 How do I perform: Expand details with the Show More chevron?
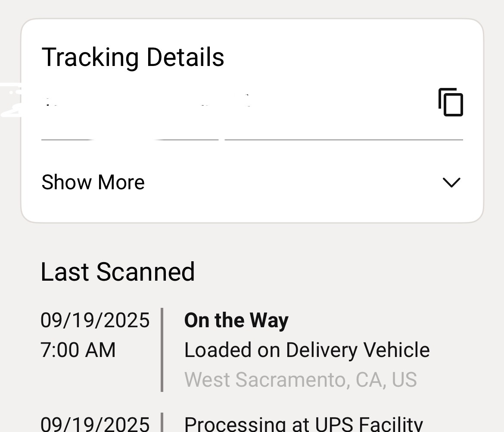coord(451,182)
